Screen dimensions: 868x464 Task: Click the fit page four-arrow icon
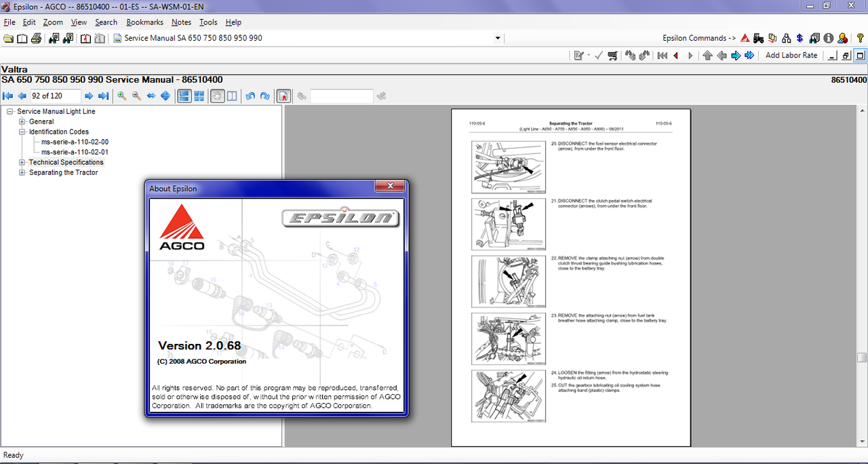tap(165, 96)
